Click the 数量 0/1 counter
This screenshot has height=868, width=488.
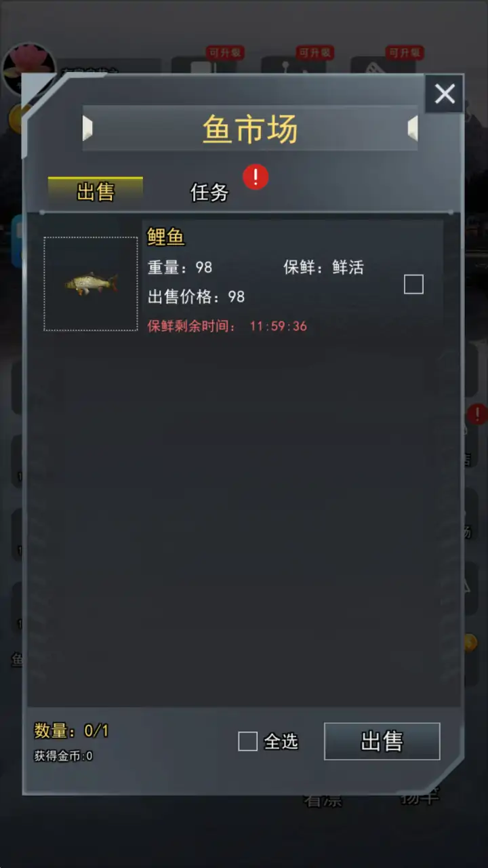coord(71,731)
